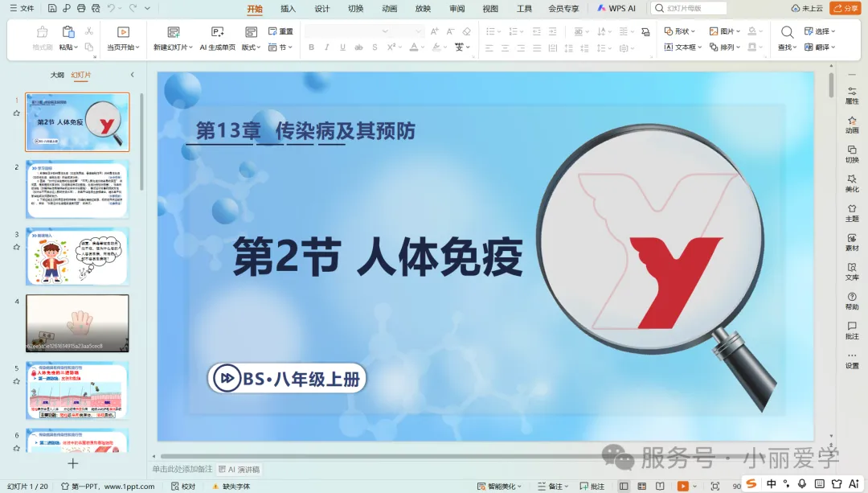Image resolution: width=868 pixels, height=493 pixels.
Task: Open the 文本框 (Text box) dropdown
Action: click(683, 47)
